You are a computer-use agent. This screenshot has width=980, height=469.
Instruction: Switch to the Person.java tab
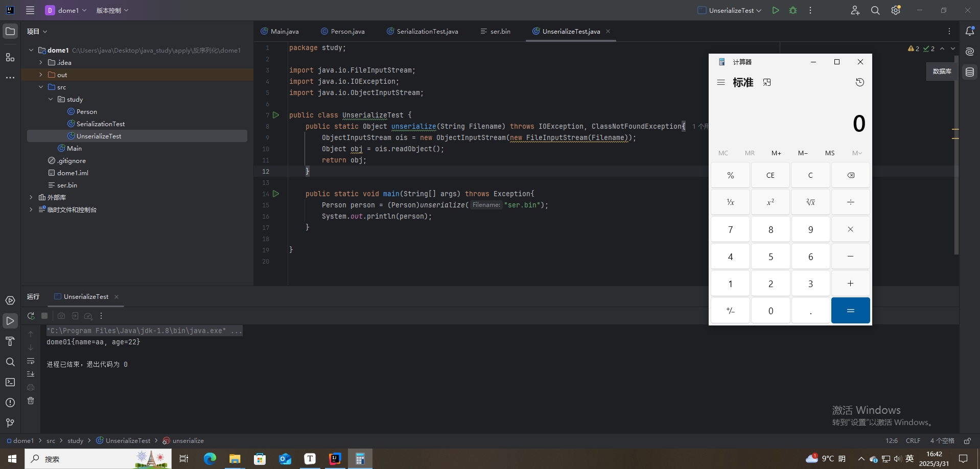pos(343,31)
